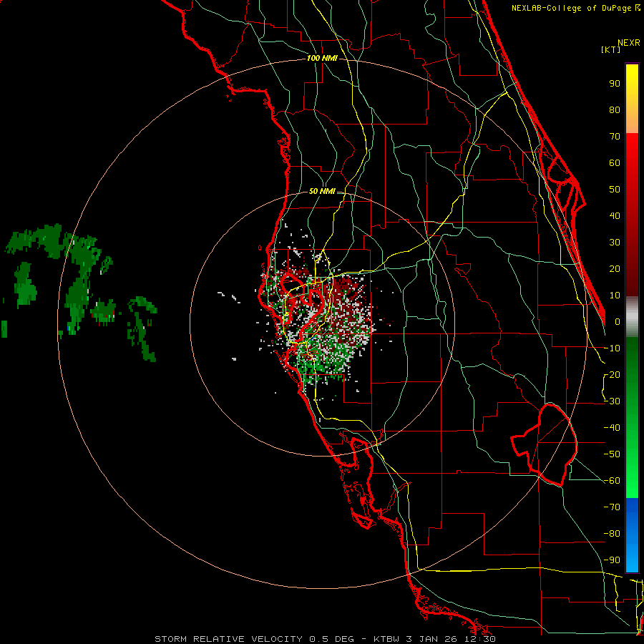Select the -40 value on velocity scale
Viewport: 644px width, 644px height.
(x=612, y=428)
